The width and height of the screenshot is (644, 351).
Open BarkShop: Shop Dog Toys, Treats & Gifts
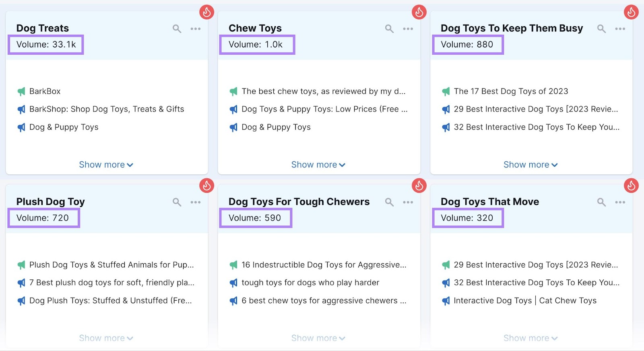[x=107, y=109]
